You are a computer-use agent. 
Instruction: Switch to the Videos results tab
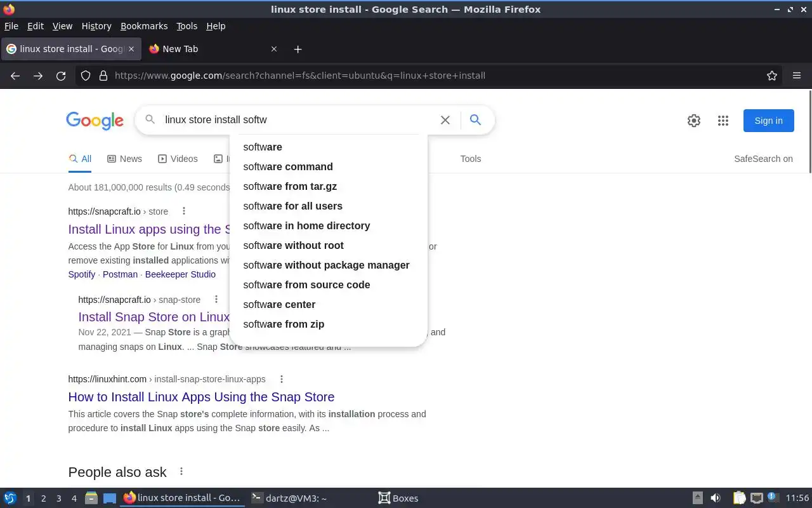(178, 159)
